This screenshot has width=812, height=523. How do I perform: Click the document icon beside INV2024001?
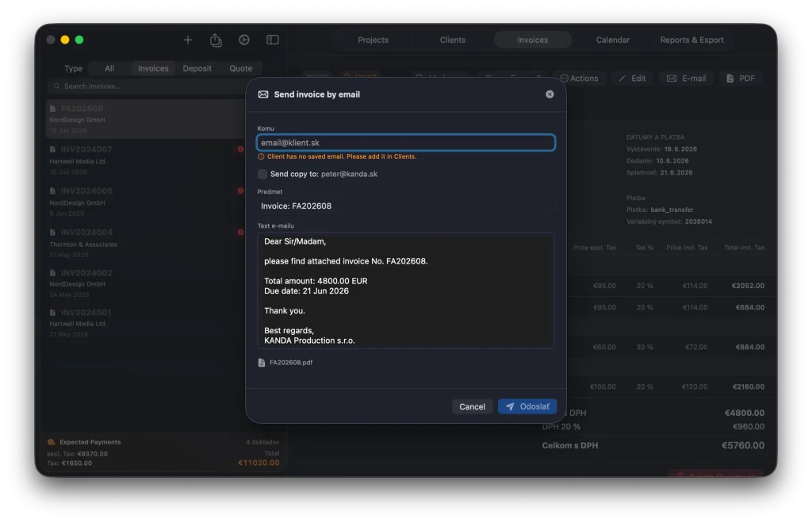pos(52,313)
